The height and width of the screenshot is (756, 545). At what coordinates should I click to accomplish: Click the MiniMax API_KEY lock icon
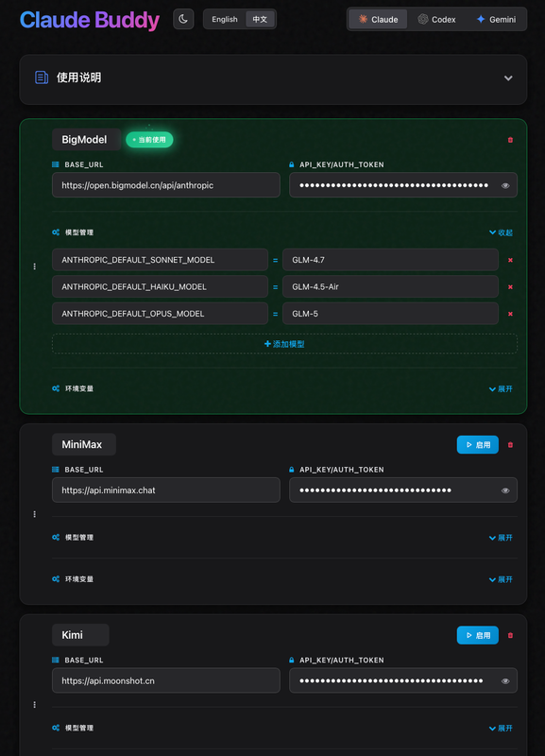pyautogui.click(x=292, y=469)
